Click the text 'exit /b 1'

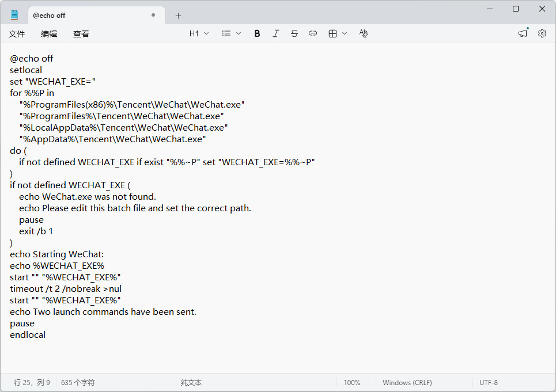tap(36, 231)
